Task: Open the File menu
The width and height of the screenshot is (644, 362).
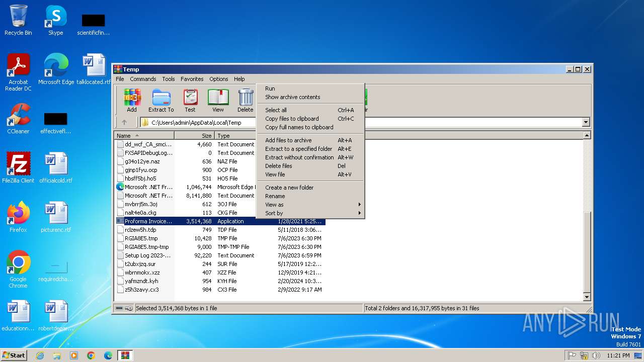Action: click(x=120, y=79)
